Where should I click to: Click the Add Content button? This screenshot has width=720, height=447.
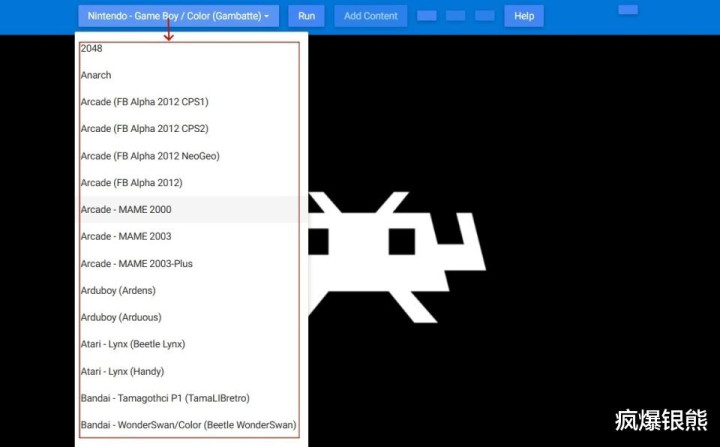coord(371,16)
